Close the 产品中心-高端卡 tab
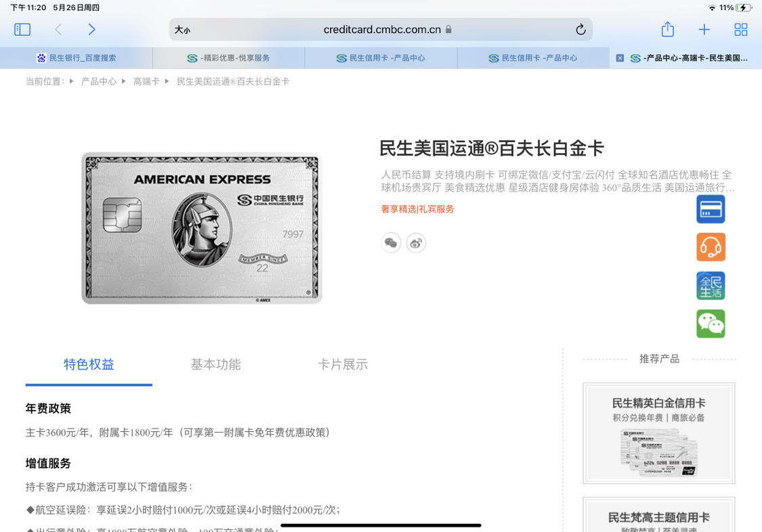The image size is (762, 532). (x=620, y=58)
